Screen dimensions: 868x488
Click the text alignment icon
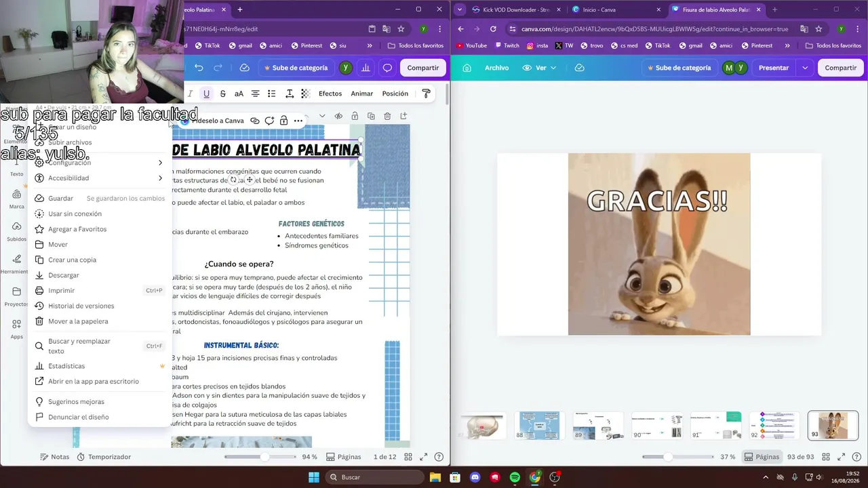coord(255,94)
